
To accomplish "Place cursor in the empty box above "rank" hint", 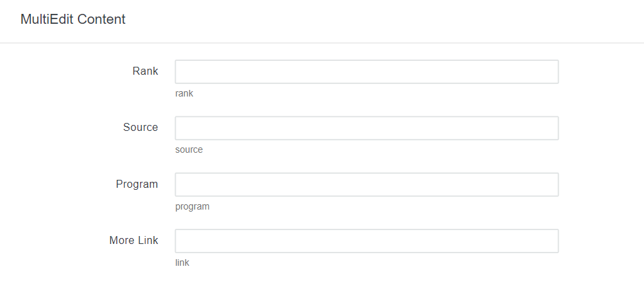I will point(367,72).
